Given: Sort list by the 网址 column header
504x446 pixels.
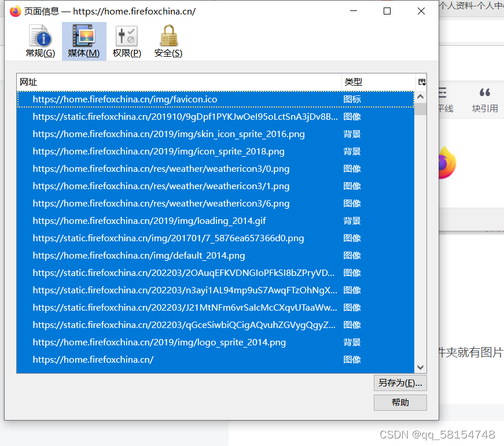Looking at the screenshot, I should 179,82.
